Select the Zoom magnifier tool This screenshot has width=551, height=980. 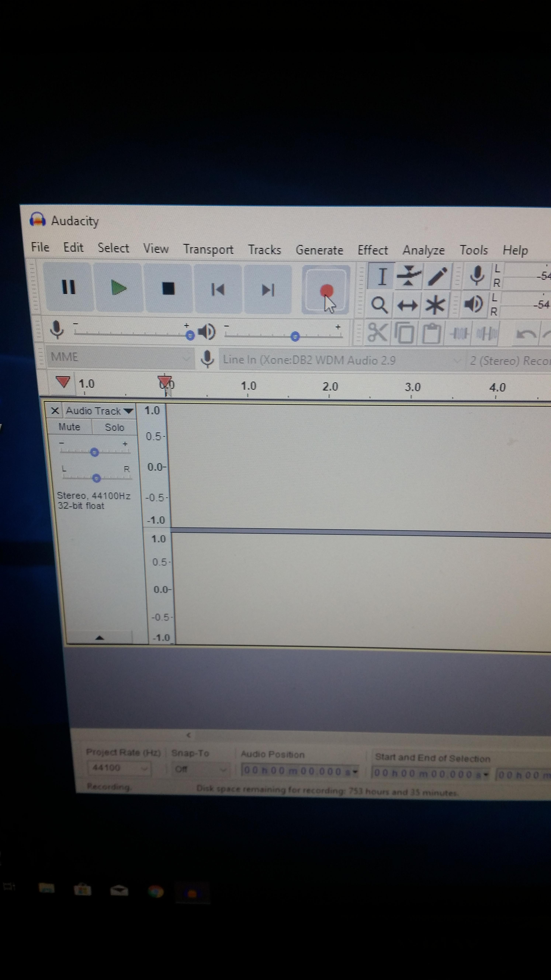click(380, 305)
